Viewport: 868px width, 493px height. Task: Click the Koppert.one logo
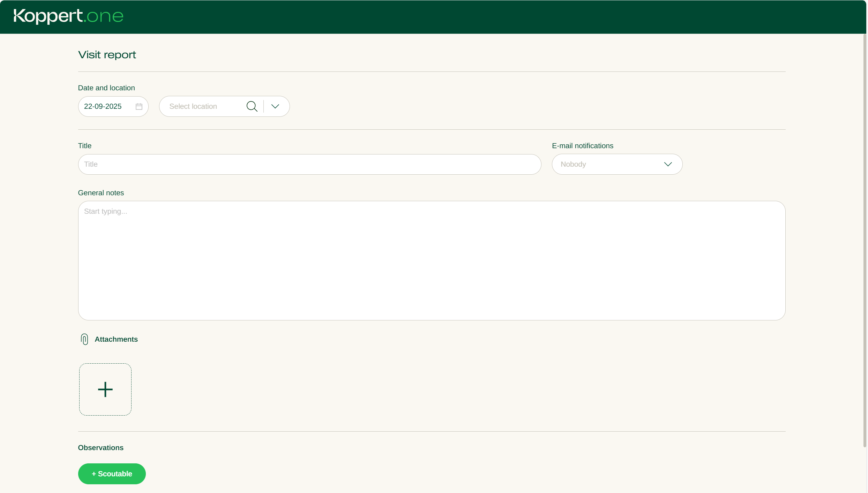(68, 16)
